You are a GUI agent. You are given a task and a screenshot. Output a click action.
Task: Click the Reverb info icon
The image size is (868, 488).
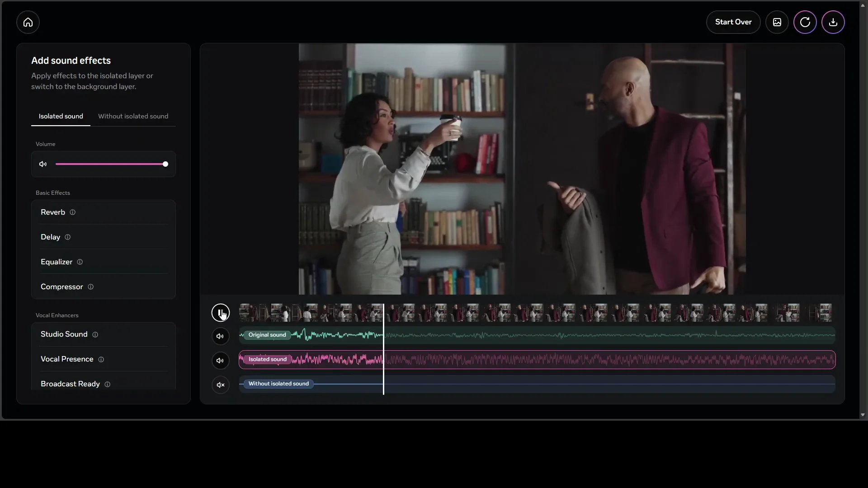73,212
